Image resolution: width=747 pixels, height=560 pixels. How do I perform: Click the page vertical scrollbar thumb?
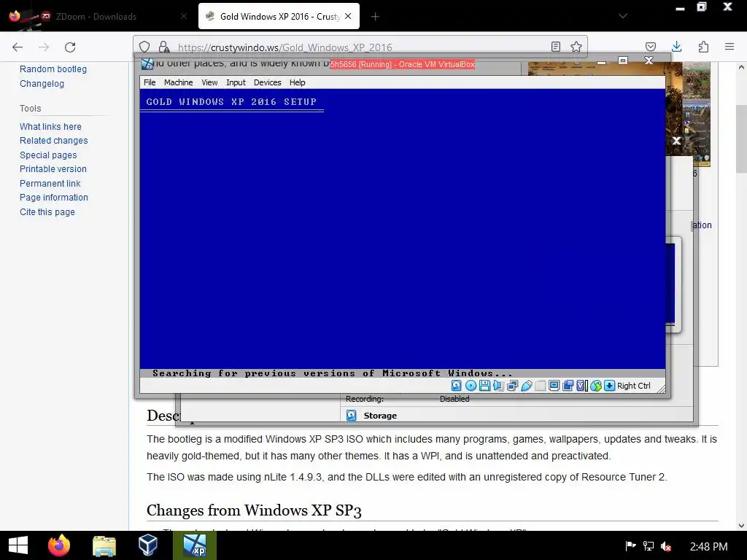(x=741, y=138)
